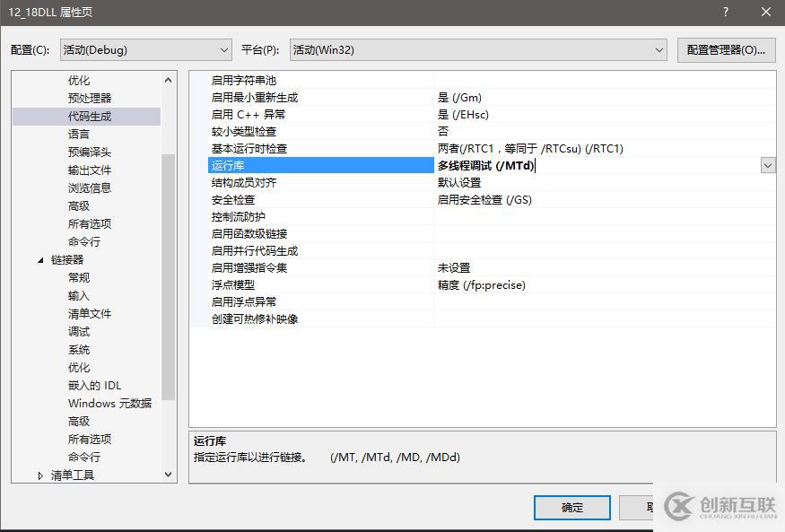
Task: Select the 预处理器 tree item
Action: 90,98
